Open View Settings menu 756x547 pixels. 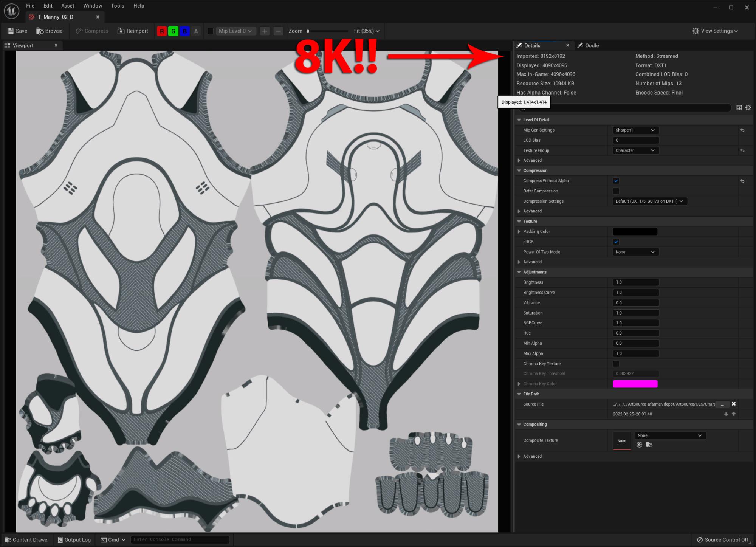[x=715, y=31]
